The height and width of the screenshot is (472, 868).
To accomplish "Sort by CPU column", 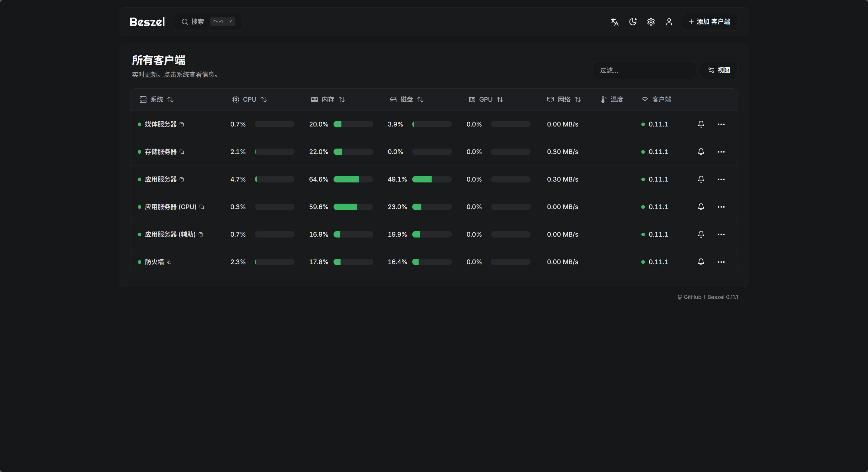I will 249,99.
